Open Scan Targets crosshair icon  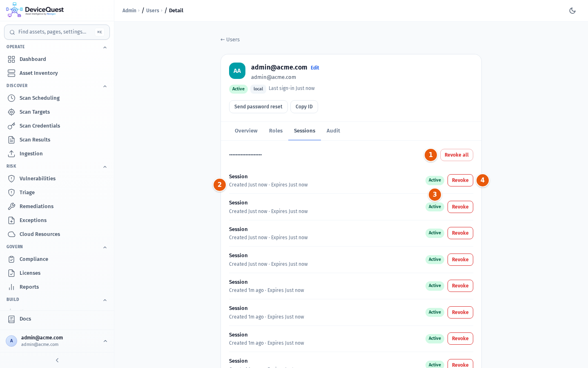[11, 112]
